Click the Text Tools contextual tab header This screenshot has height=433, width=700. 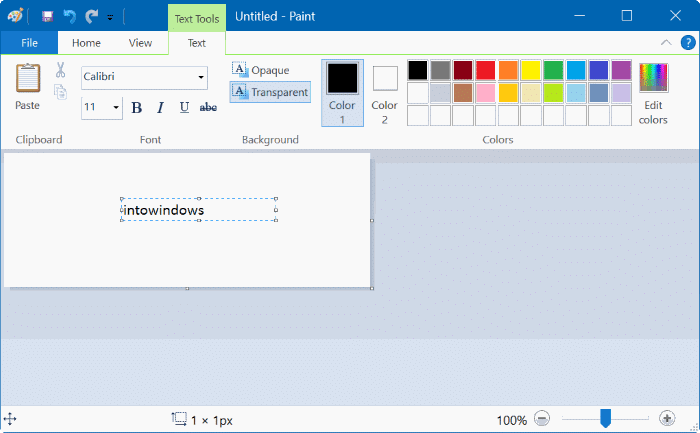point(197,18)
